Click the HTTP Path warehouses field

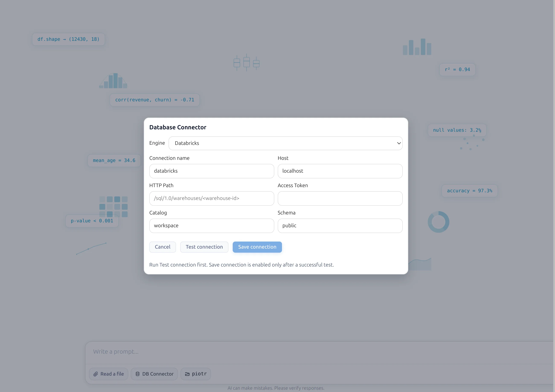click(212, 198)
